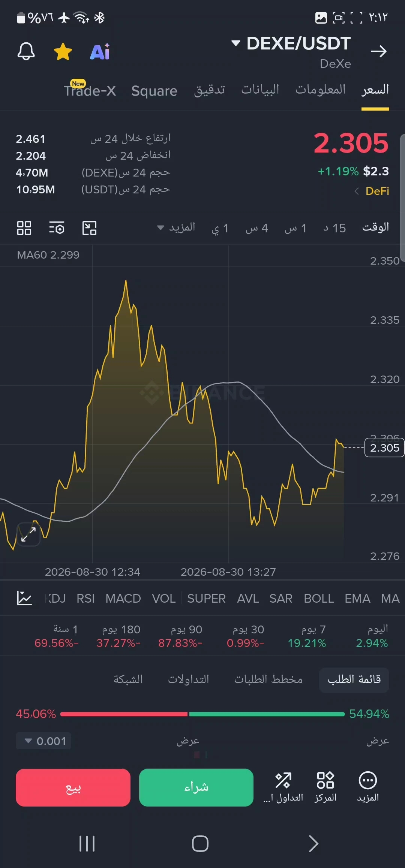Viewport: 405px width, 868px height.
Task: Tap Android recent apps button
Action: pyautogui.click(x=87, y=844)
